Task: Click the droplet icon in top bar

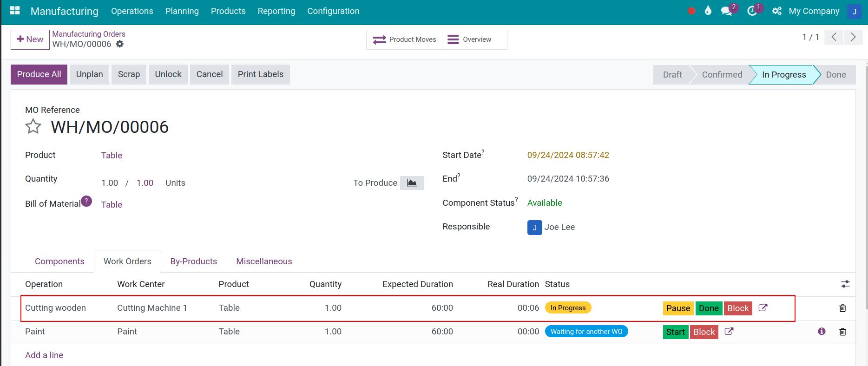Action: pos(708,11)
